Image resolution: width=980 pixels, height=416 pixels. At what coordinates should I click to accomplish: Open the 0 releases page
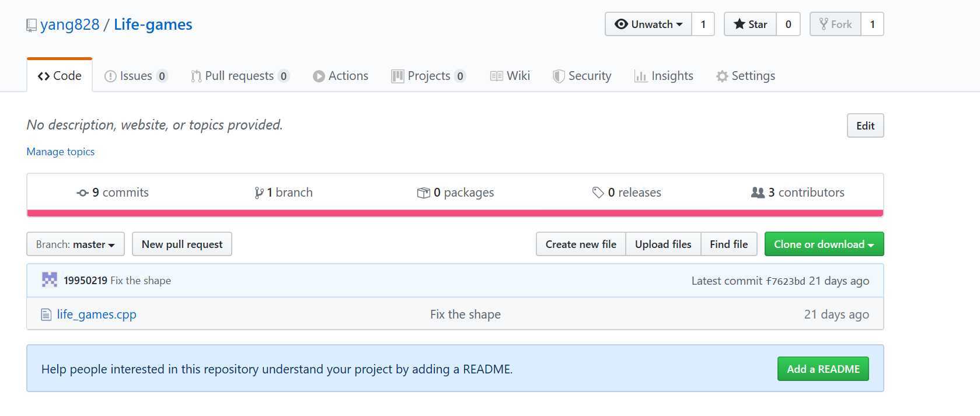(626, 193)
